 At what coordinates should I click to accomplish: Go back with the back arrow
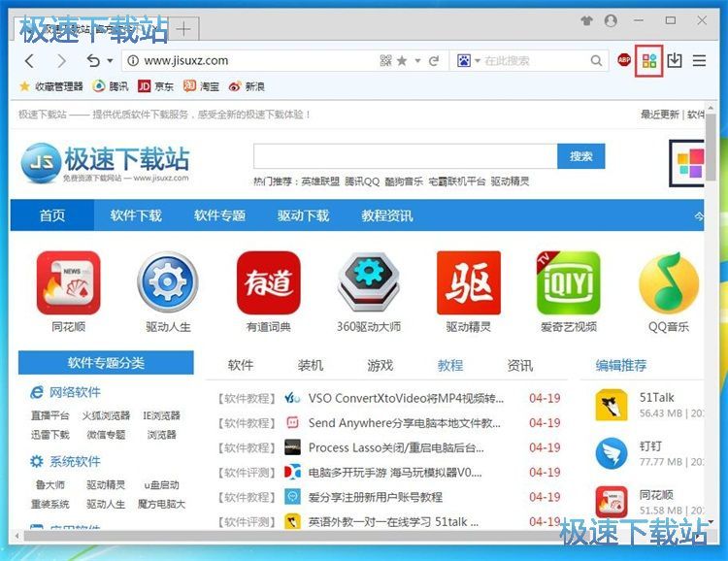pyautogui.click(x=30, y=61)
